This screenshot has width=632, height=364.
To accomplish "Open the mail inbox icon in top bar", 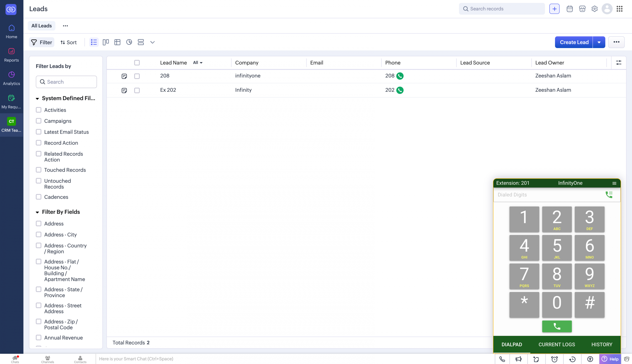I will point(582,9).
